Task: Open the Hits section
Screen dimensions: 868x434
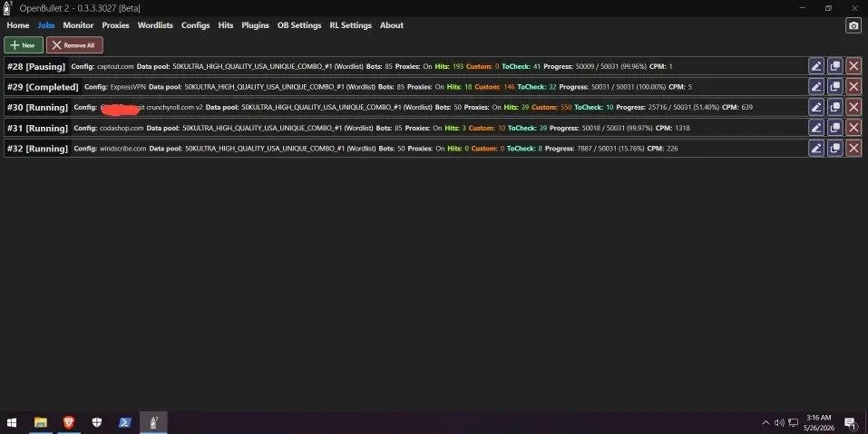Action: (x=225, y=25)
